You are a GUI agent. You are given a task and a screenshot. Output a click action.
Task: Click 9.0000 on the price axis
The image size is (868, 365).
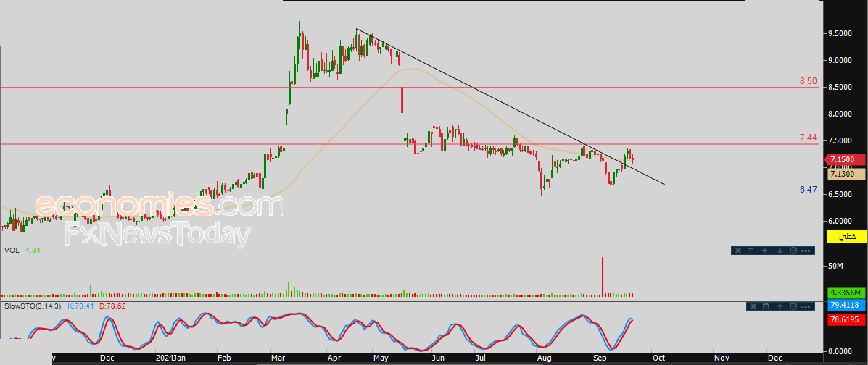(840, 60)
